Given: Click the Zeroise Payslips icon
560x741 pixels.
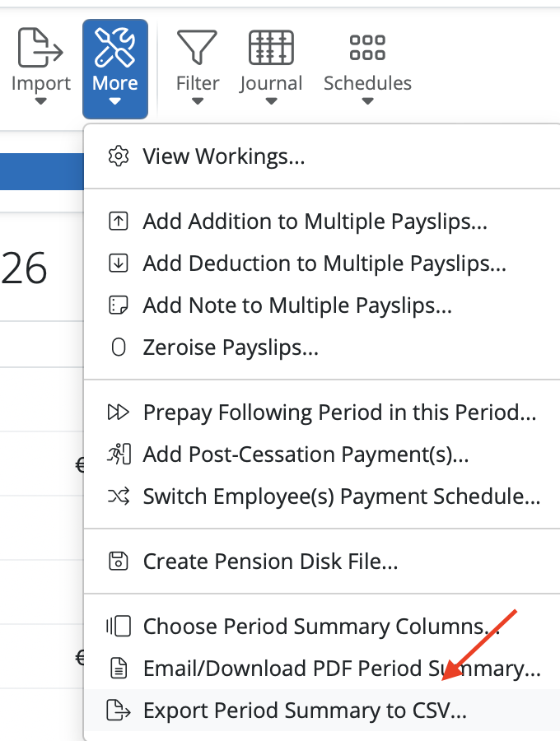Looking at the screenshot, I should (119, 347).
